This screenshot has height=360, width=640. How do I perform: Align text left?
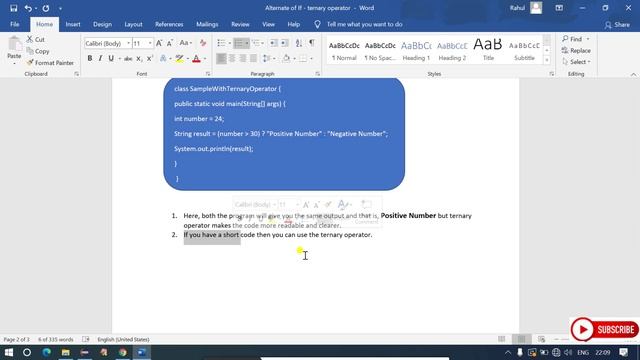tap(221, 59)
